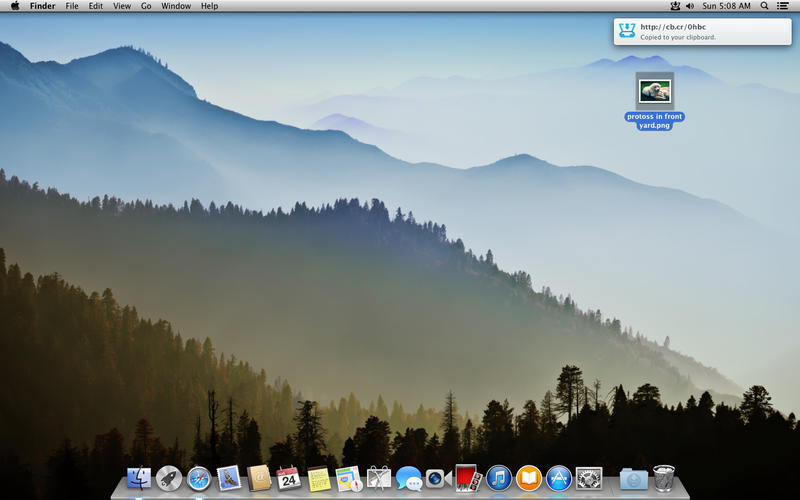Click the clock showing Sun 5:08 AM
This screenshot has height=500, width=800.
727,6
